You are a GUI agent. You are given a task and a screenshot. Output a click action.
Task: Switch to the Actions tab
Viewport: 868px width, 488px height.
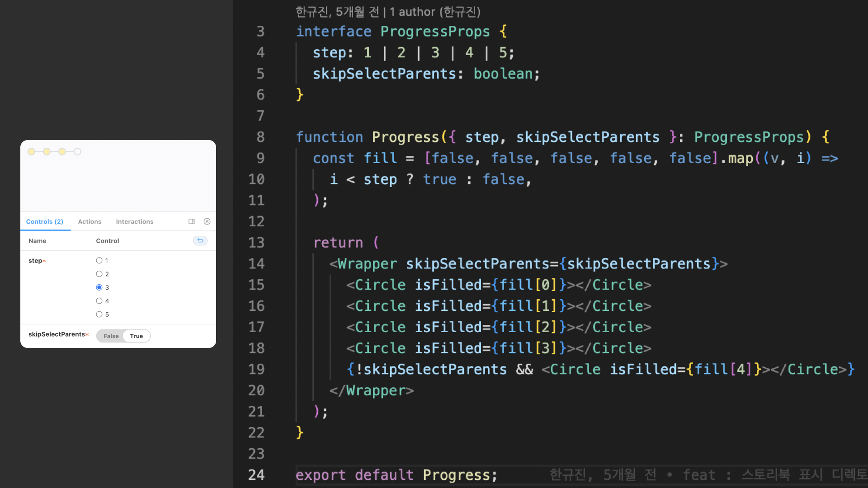click(x=90, y=221)
